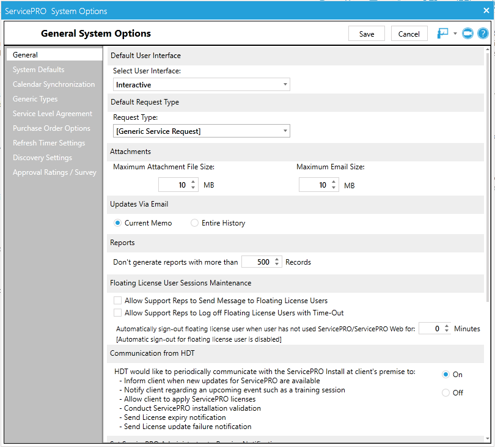This screenshot has width=495, height=448.
Task: Open Calendar Synchronization section
Action: pyautogui.click(x=54, y=84)
